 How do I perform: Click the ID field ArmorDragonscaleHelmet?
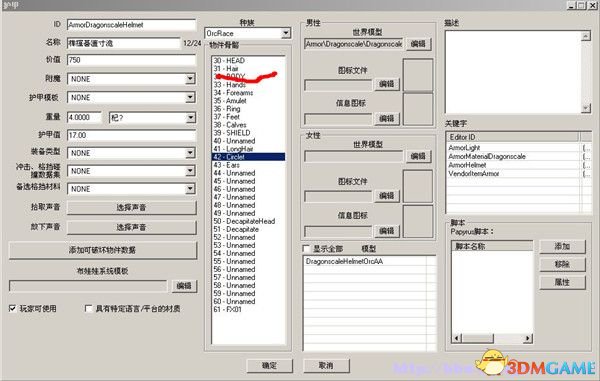pos(131,25)
